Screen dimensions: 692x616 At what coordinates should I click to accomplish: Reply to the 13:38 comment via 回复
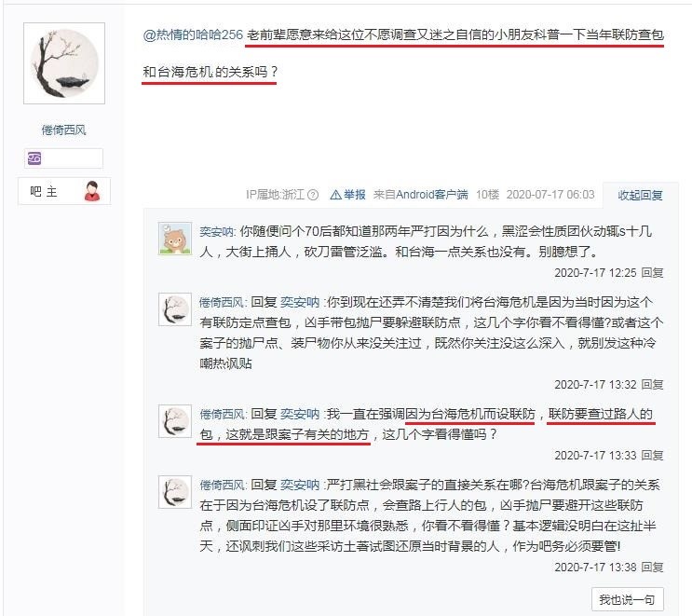652,567
